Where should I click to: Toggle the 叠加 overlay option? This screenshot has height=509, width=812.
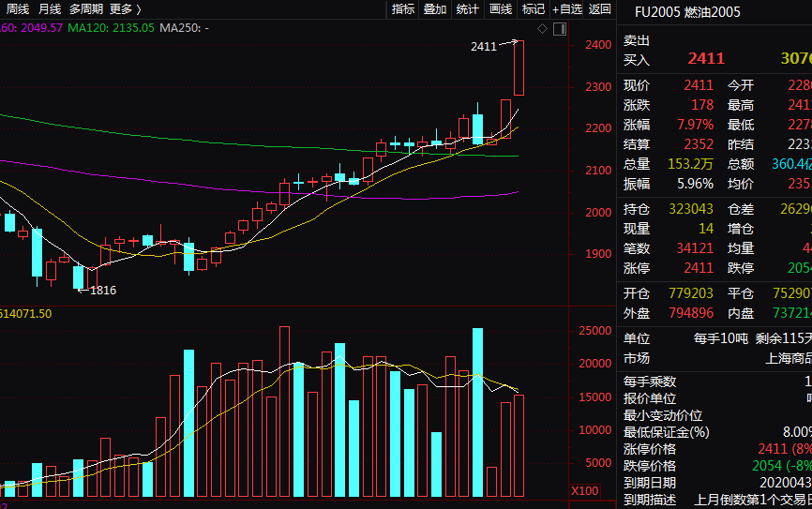435,9
